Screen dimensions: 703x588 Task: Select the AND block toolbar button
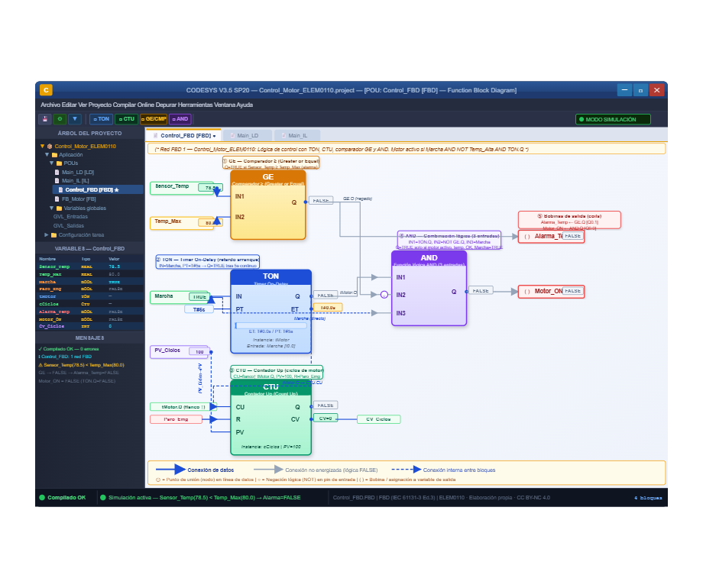pyautogui.click(x=180, y=119)
